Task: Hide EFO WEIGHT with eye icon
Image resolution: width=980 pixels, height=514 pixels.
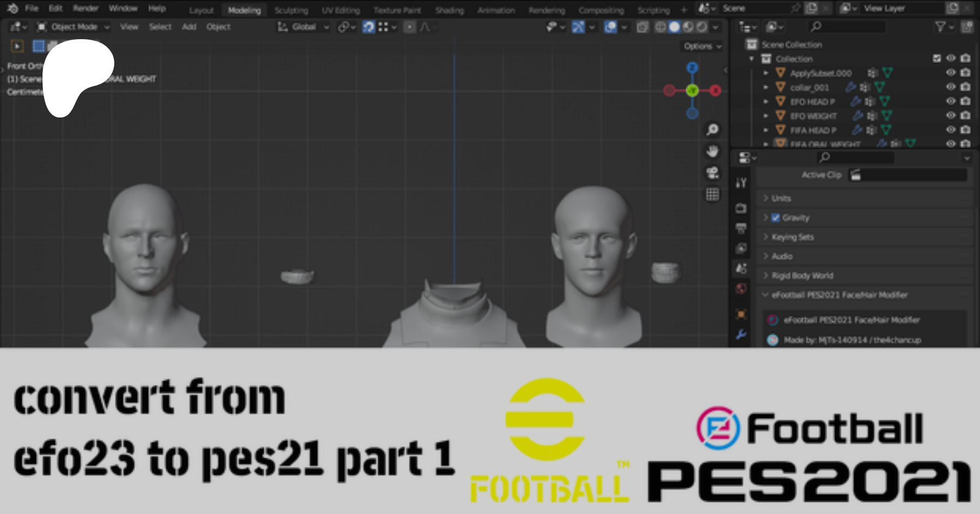Action: tap(951, 115)
